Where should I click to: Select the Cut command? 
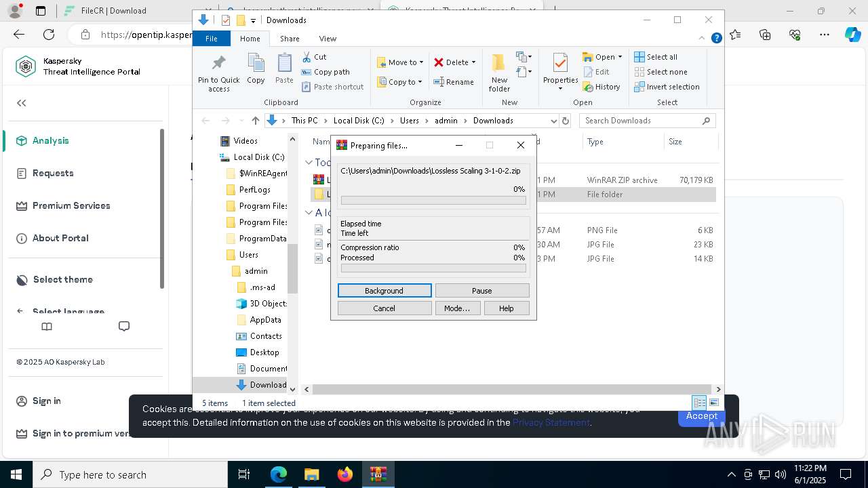tap(314, 57)
